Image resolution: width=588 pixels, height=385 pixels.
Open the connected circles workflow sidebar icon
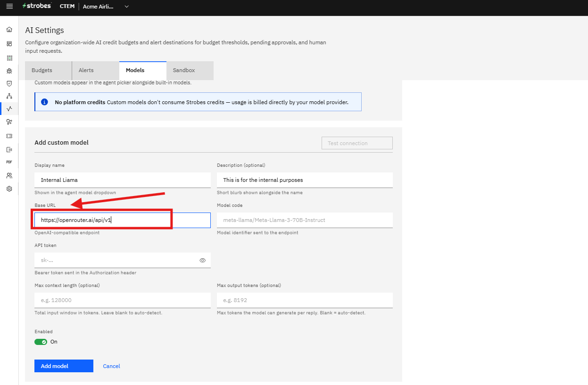click(9, 122)
